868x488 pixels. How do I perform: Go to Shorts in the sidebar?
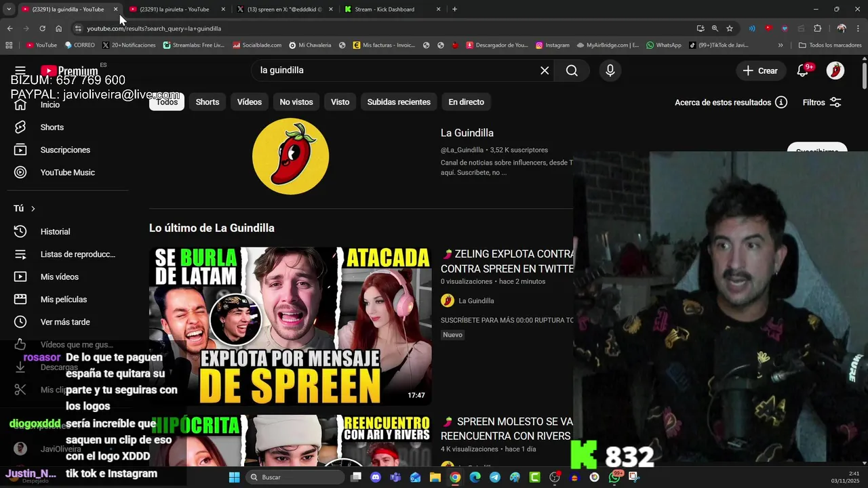point(52,127)
